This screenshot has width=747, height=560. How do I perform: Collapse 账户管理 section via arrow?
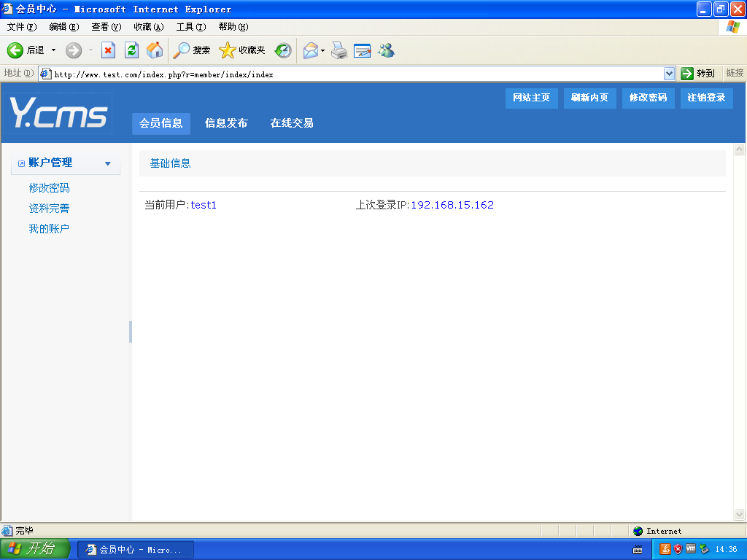click(x=108, y=163)
